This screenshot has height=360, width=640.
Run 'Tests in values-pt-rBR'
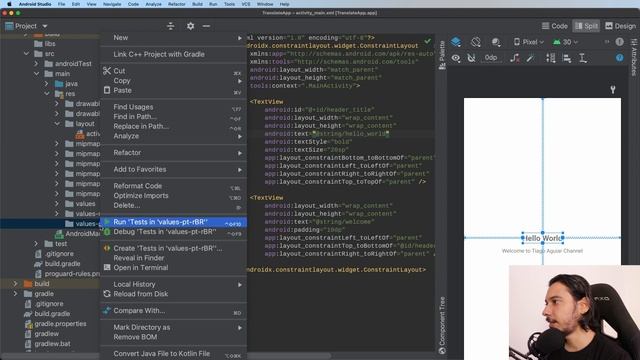pyautogui.click(x=173, y=222)
